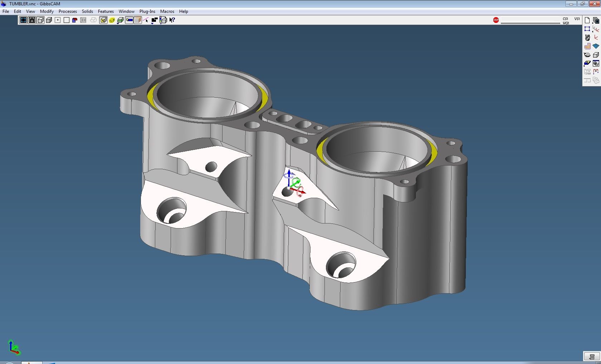Open the color scale cube dropdown

163,20
